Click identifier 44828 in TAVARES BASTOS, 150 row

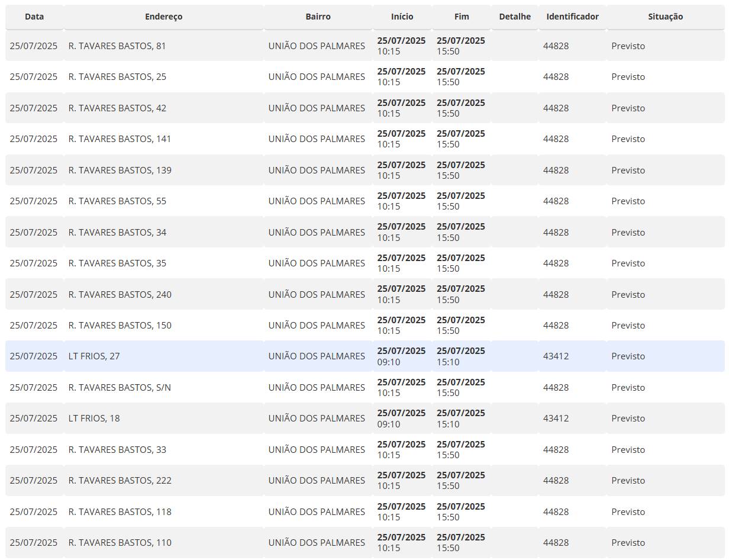(x=556, y=325)
